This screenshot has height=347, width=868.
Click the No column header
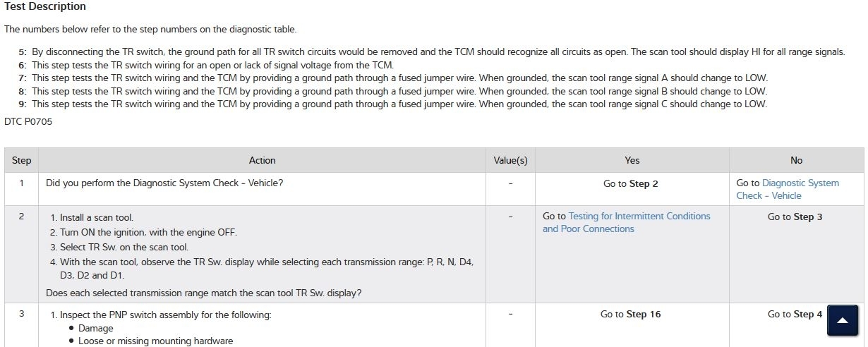click(x=796, y=160)
